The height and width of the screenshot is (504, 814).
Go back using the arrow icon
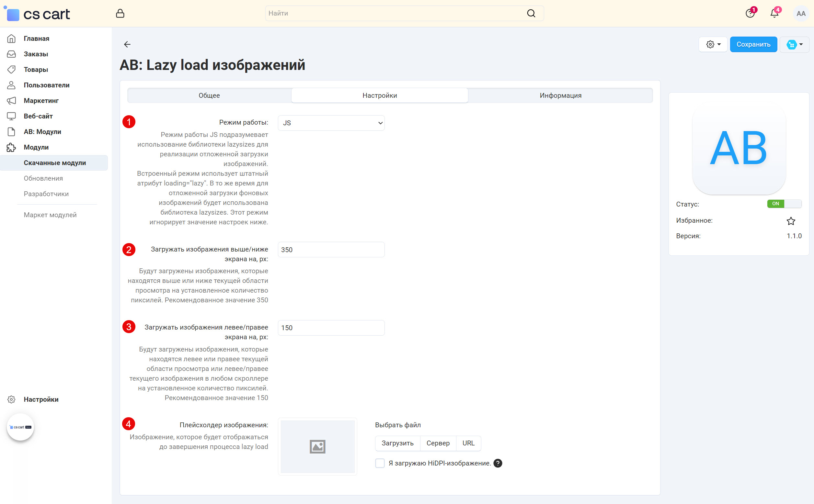[127, 44]
